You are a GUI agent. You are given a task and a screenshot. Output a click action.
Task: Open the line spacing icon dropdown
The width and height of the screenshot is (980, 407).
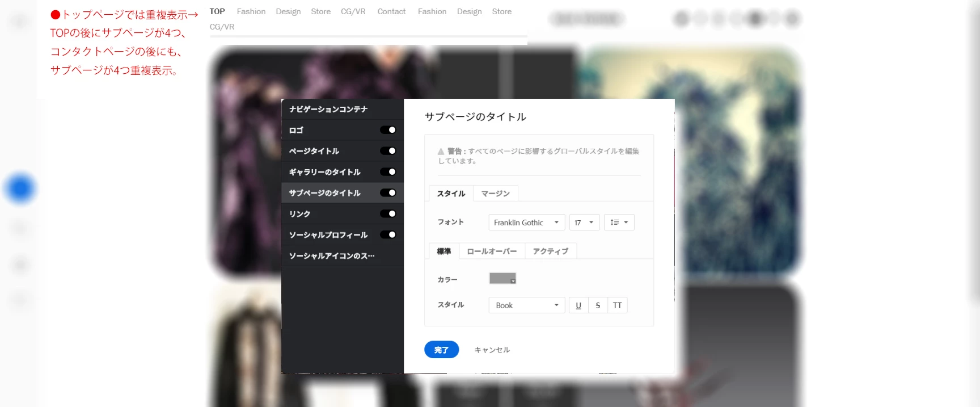pyautogui.click(x=619, y=223)
